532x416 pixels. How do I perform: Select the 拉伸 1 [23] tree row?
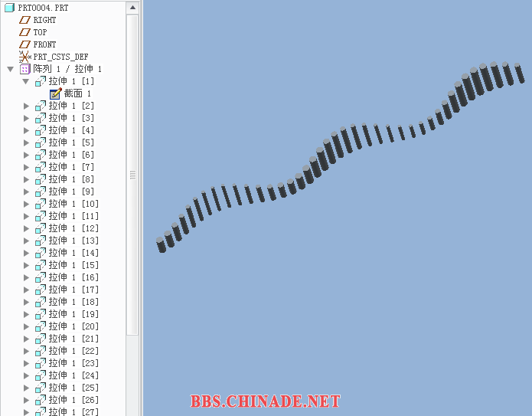click(67, 363)
